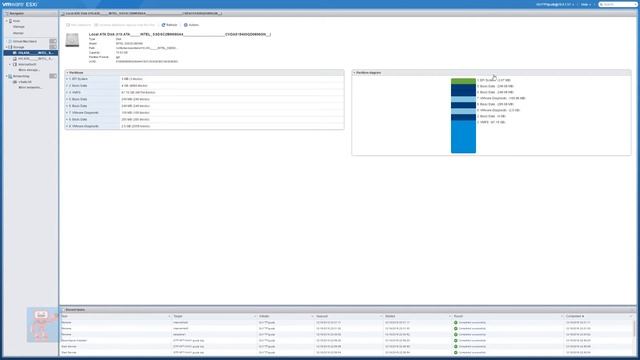Collapse the Networking tree node
The width and height of the screenshot is (640, 360).
(x=7, y=76)
